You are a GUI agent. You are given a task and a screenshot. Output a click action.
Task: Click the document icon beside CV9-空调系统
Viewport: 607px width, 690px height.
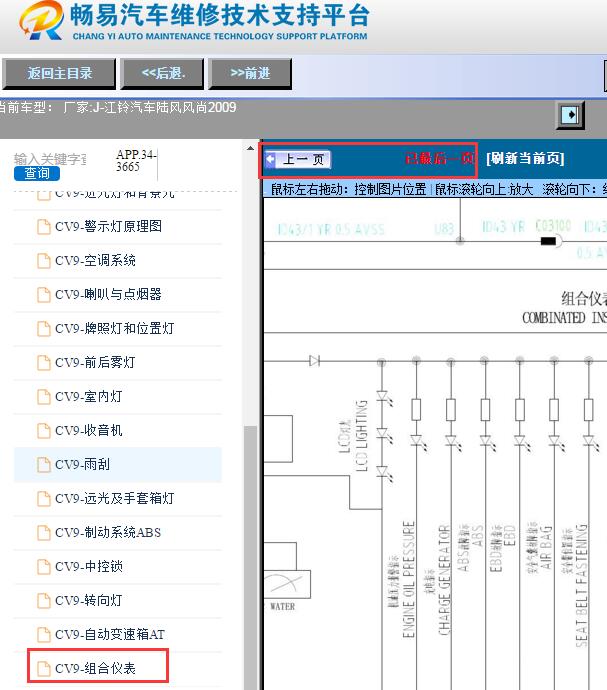43,261
